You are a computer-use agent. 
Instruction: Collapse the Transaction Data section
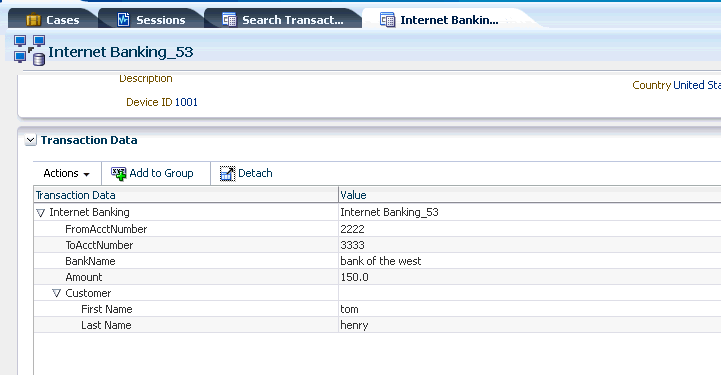[30, 140]
